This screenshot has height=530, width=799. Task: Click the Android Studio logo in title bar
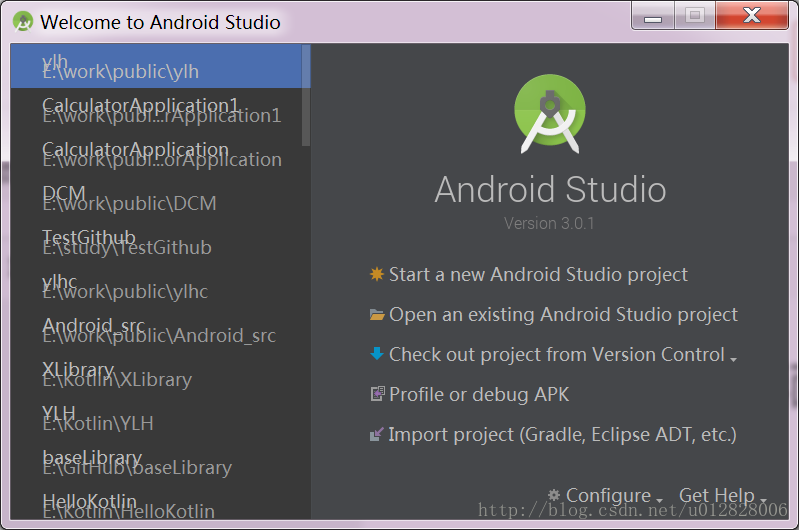coord(22,22)
